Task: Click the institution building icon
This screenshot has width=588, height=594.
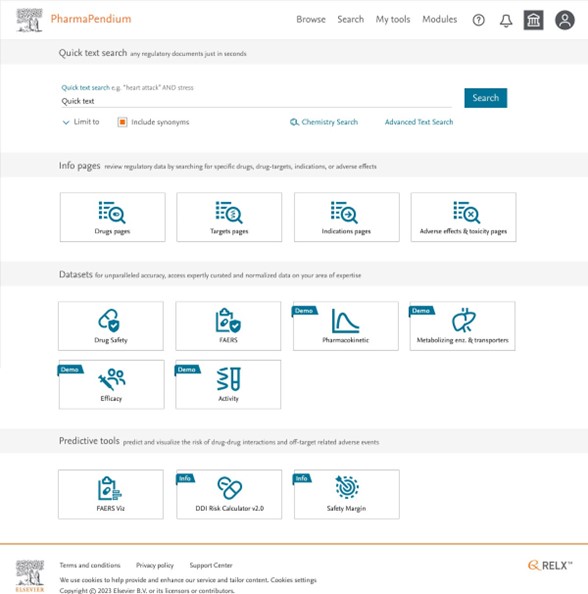Action: 533,20
